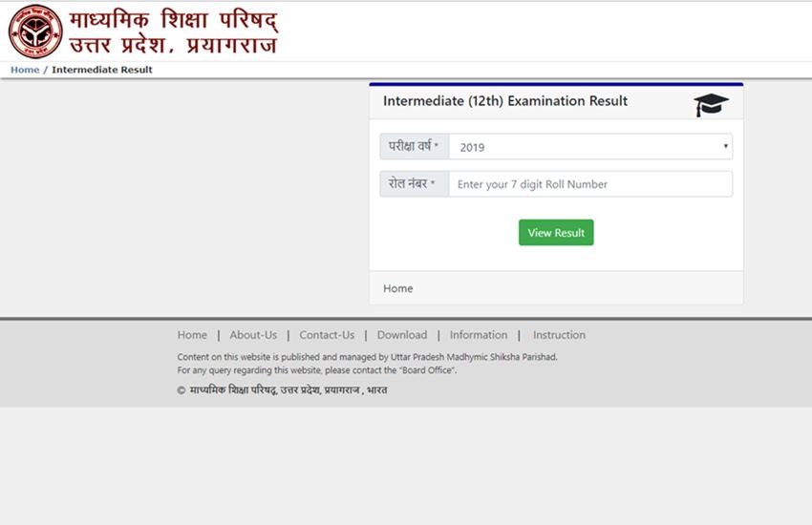Click the रोल नंबर label
Screen dimensions: 812x525
(414, 184)
